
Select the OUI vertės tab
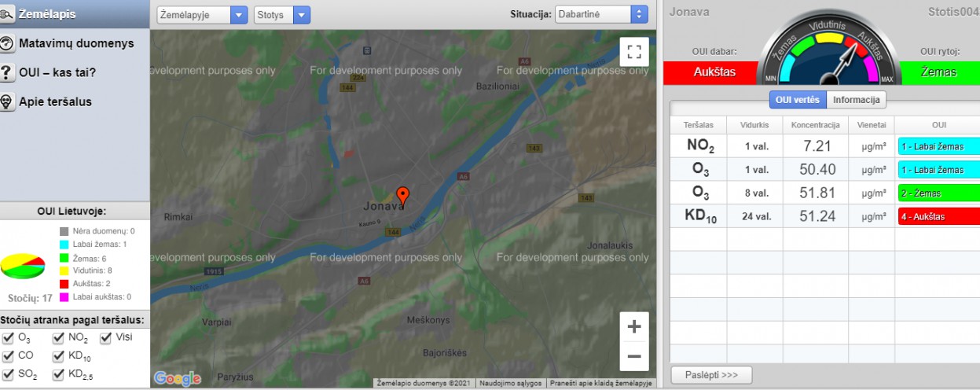pyautogui.click(x=798, y=100)
